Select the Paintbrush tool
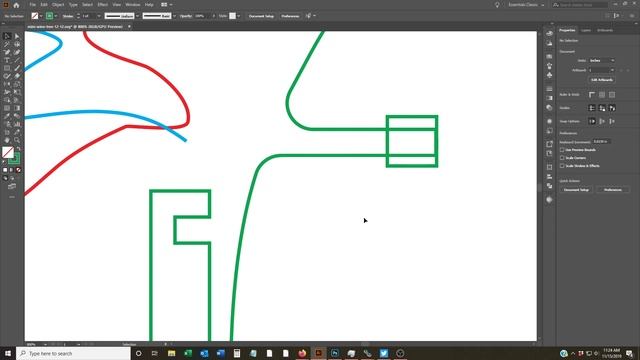Image resolution: width=640 pixels, height=360 pixels. [x=17, y=68]
